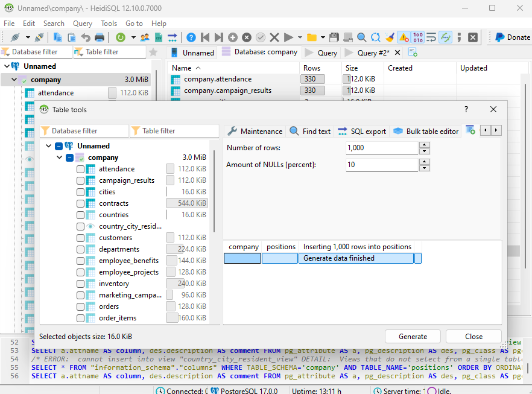Check the attendance table checkbox

80,169
